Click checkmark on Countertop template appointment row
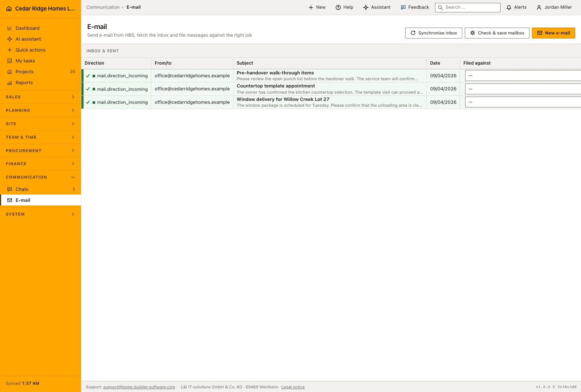Image resolution: width=581 pixels, height=392 pixels. [88, 89]
